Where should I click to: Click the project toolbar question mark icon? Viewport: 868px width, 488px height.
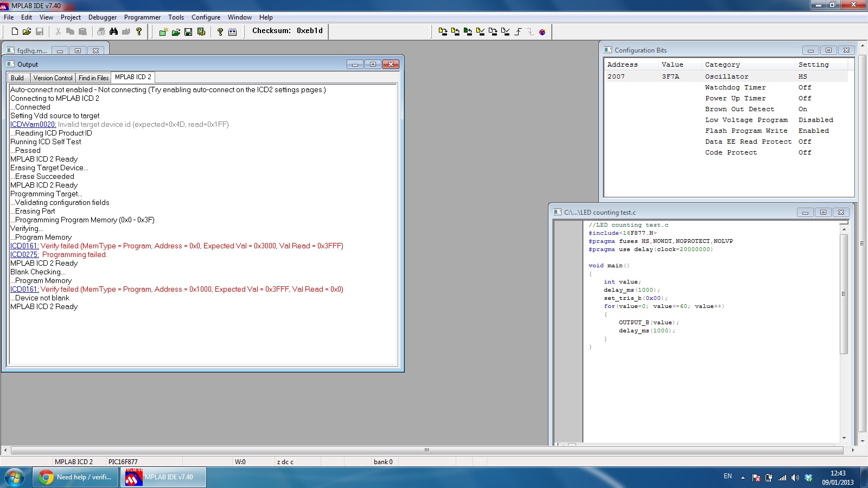click(220, 32)
